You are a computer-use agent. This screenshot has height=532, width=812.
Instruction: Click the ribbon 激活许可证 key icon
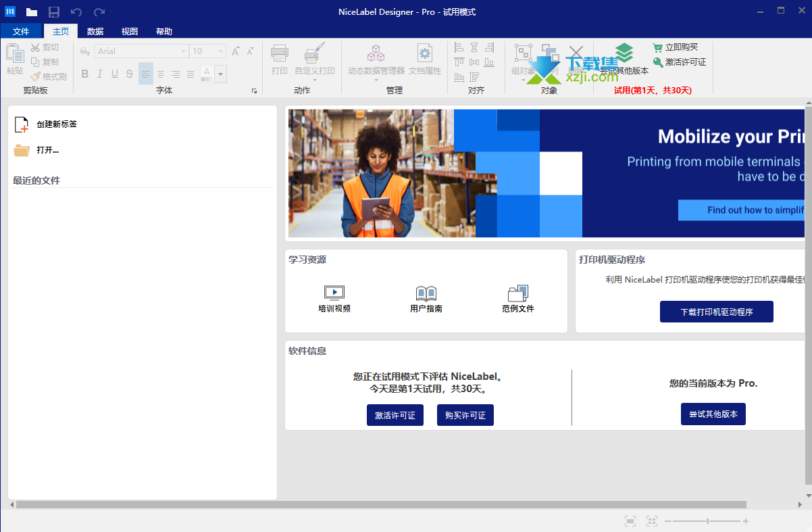[x=657, y=62]
